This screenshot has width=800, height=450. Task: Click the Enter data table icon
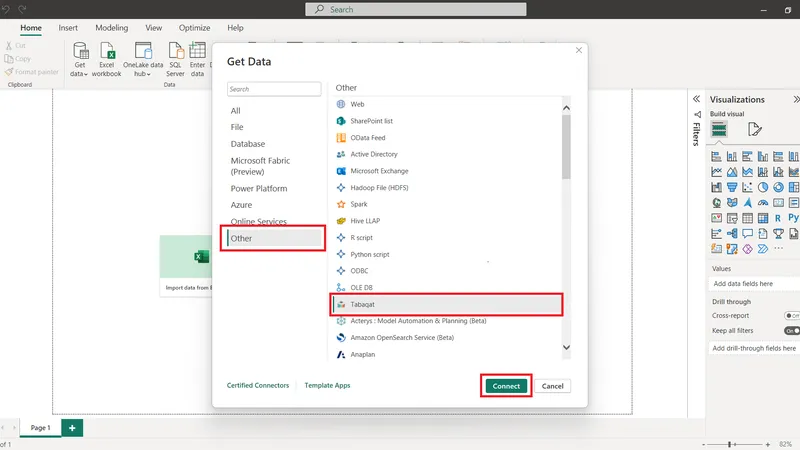point(198,53)
